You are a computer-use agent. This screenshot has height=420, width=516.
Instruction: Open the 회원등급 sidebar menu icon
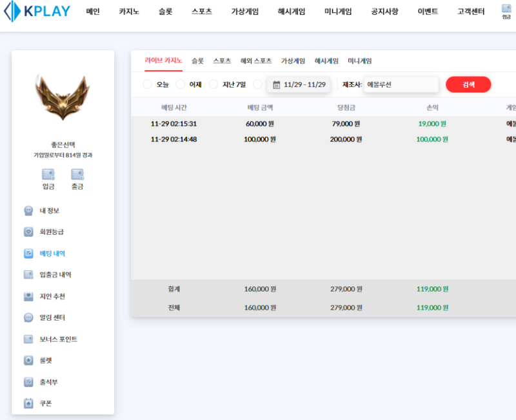click(x=27, y=232)
